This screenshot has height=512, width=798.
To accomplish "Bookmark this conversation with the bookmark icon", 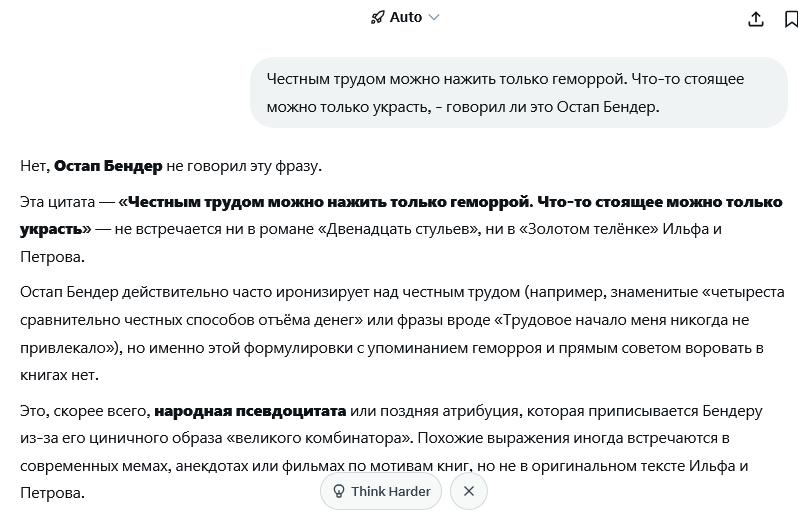I will coord(791,19).
